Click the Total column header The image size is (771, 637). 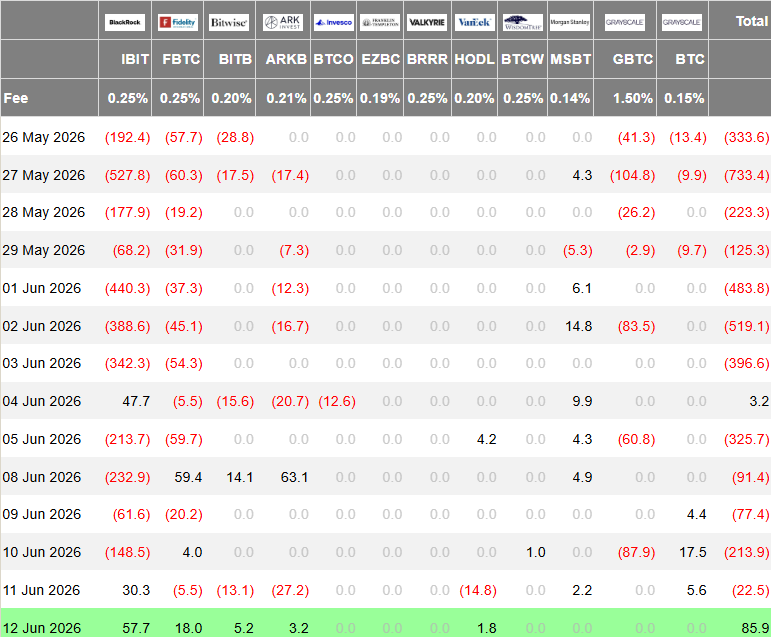751,21
